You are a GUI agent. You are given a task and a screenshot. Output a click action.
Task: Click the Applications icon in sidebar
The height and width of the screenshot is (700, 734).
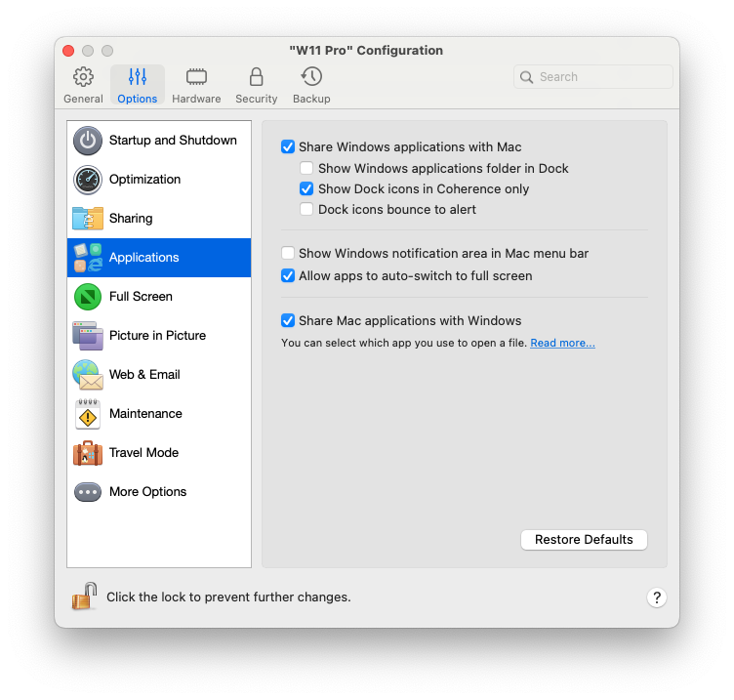click(88, 258)
